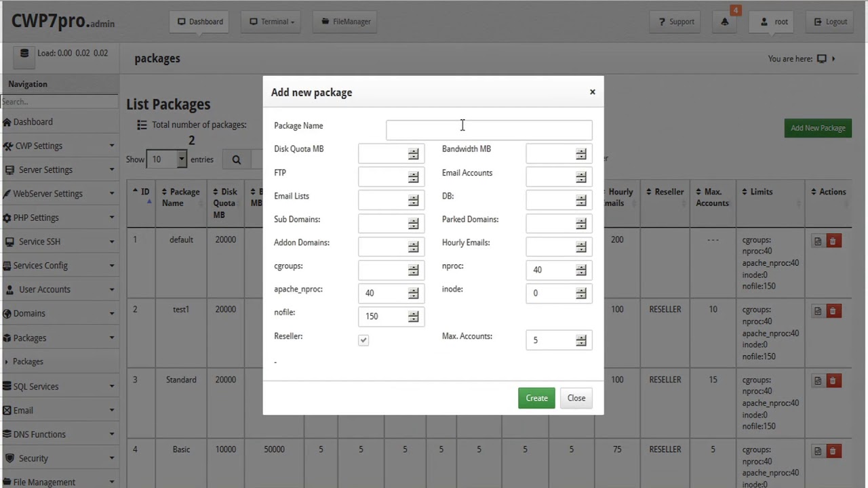Click edit icon for Standard package row
This screenshot has height=488, width=868.
(818, 381)
